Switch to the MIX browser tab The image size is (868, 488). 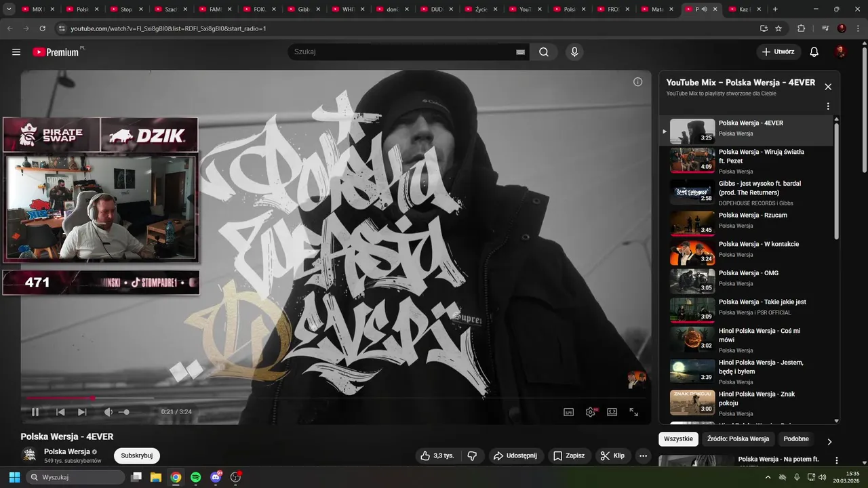tap(37, 9)
